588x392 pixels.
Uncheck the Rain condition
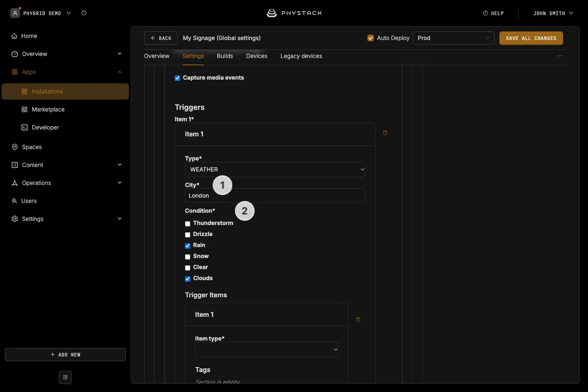pyautogui.click(x=187, y=246)
